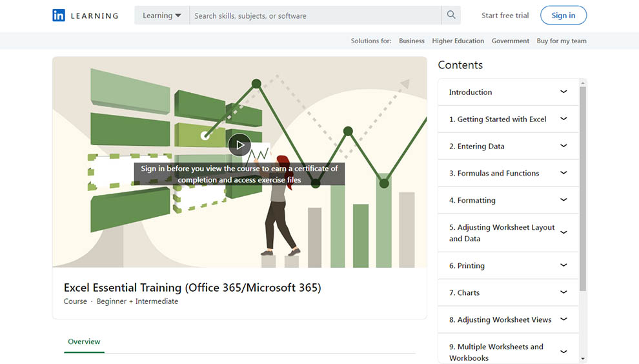The height and width of the screenshot is (364, 639).
Task: Click '7. Charts' contents label
Action: click(464, 292)
